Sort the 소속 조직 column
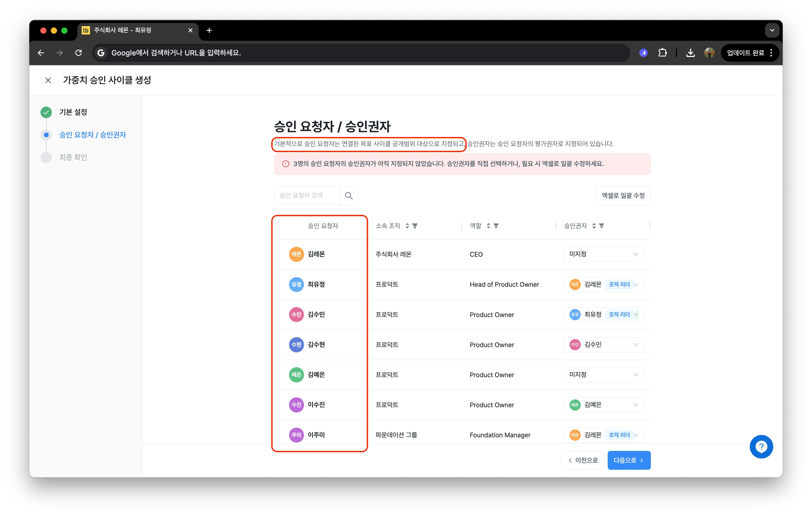 click(x=407, y=226)
